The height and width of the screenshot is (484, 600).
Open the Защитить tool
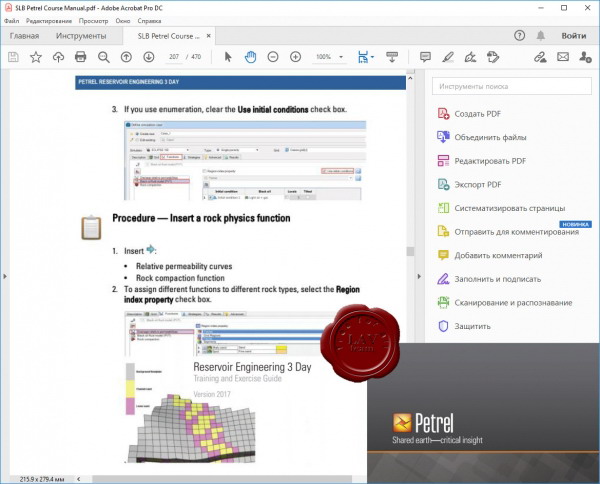pos(464,326)
